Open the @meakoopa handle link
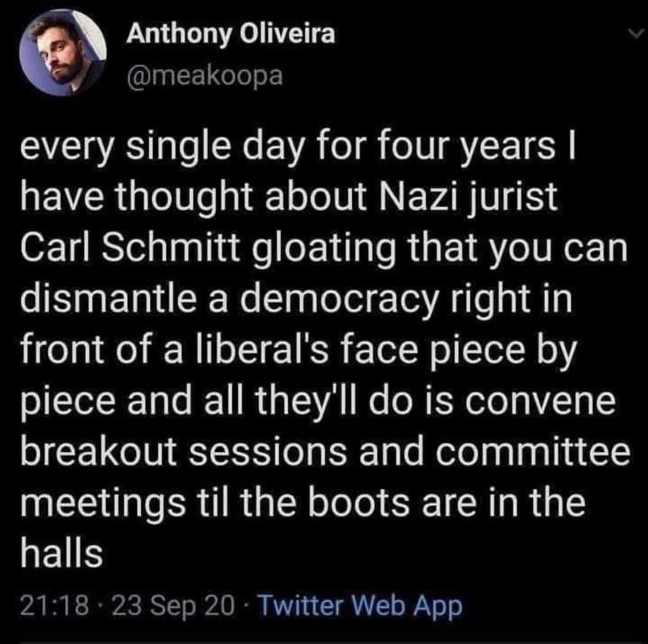This screenshot has width=648, height=644. tap(204, 76)
